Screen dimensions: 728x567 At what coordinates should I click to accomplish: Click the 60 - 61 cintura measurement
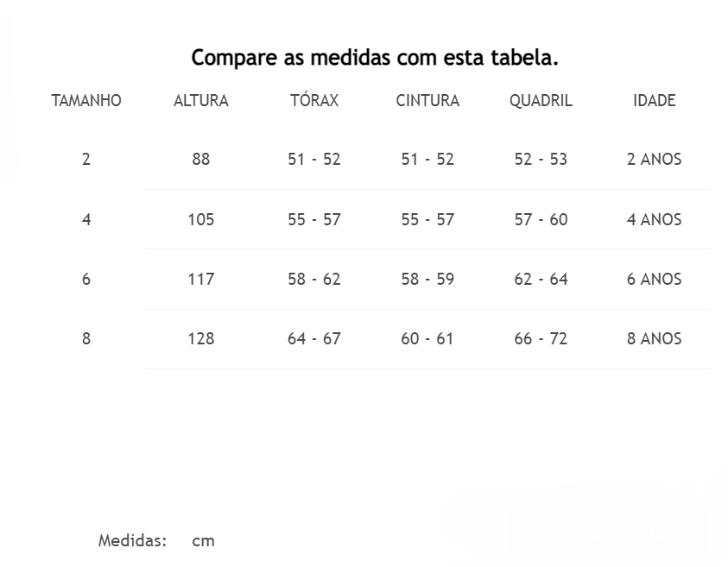tap(427, 338)
